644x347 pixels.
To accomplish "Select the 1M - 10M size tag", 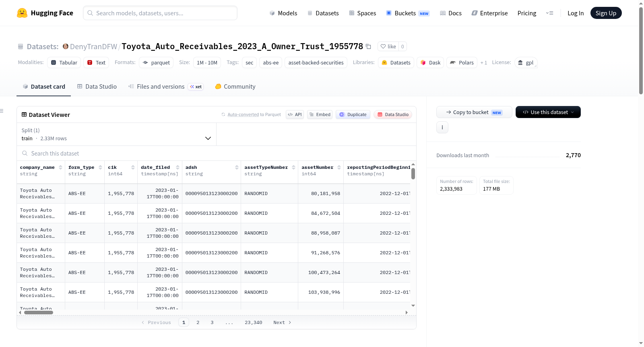I will click(x=207, y=62).
